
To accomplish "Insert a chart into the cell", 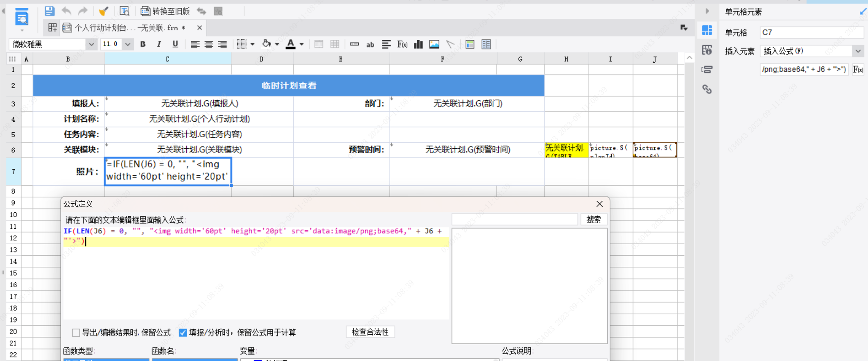I will click(x=418, y=44).
